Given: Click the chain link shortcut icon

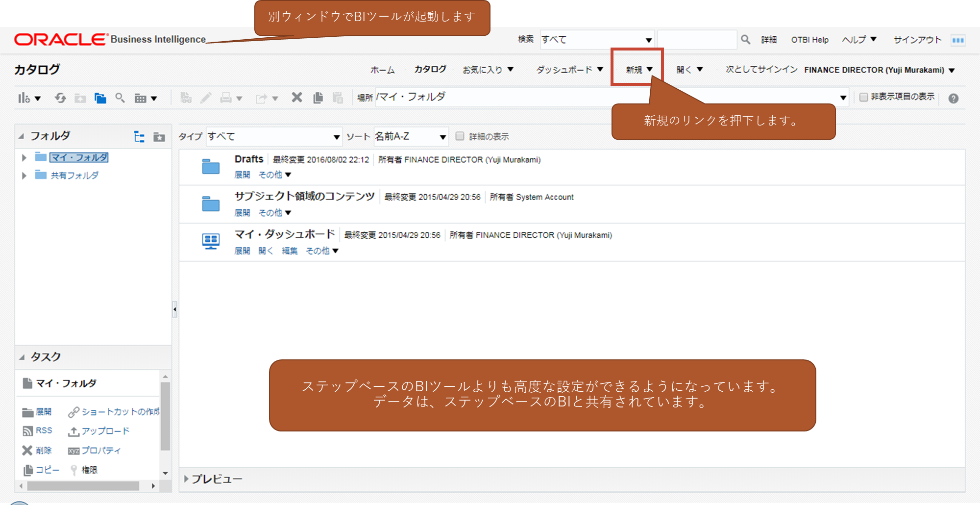Looking at the screenshot, I should coord(73,412).
